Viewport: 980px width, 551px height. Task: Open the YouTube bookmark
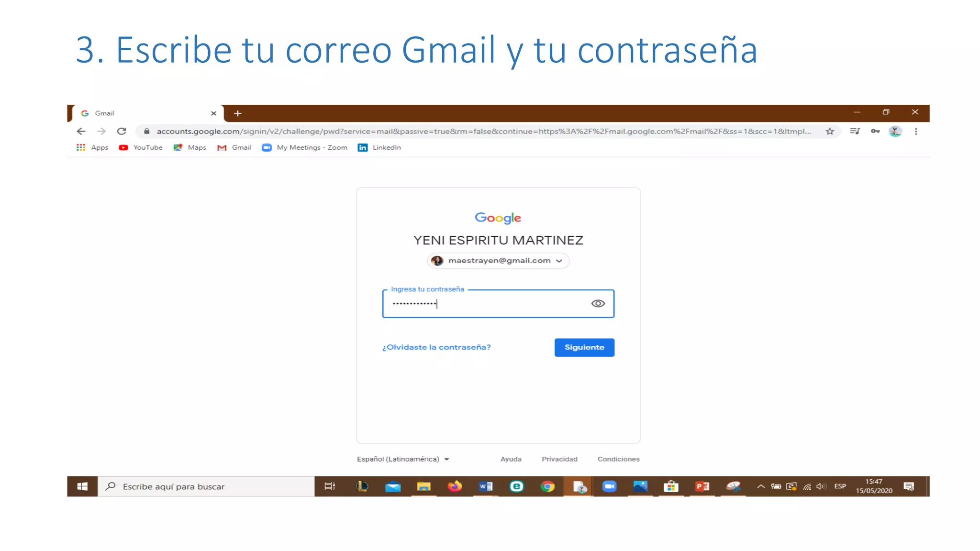pos(141,147)
